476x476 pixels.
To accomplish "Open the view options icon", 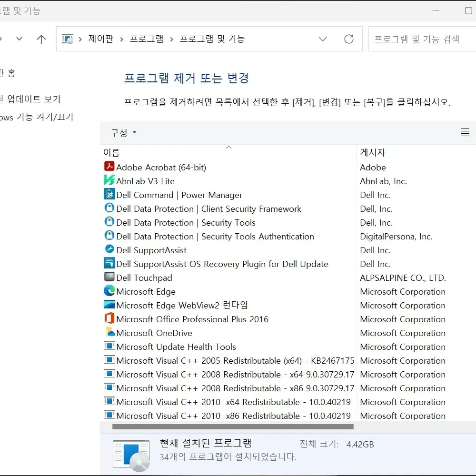I will point(465,132).
